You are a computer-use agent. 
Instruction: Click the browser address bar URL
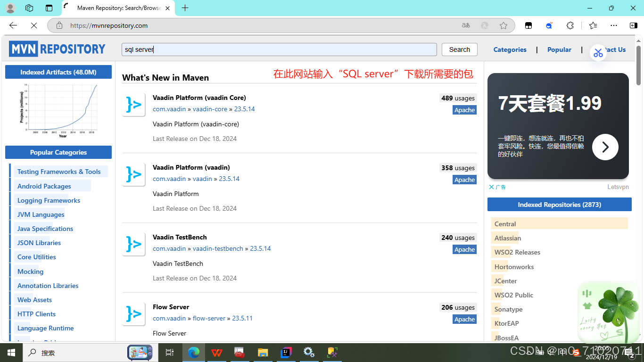click(x=109, y=25)
